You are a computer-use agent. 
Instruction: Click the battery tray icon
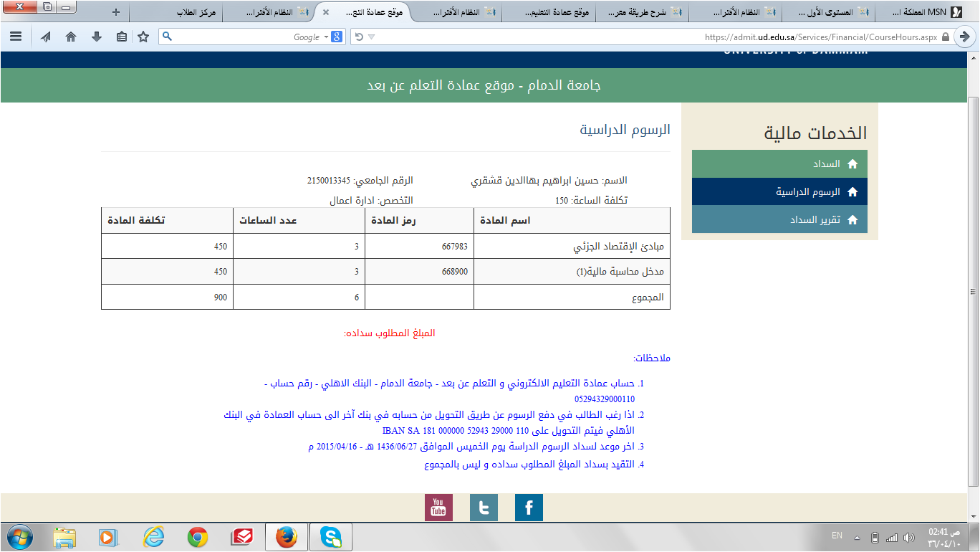coord(875,538)
